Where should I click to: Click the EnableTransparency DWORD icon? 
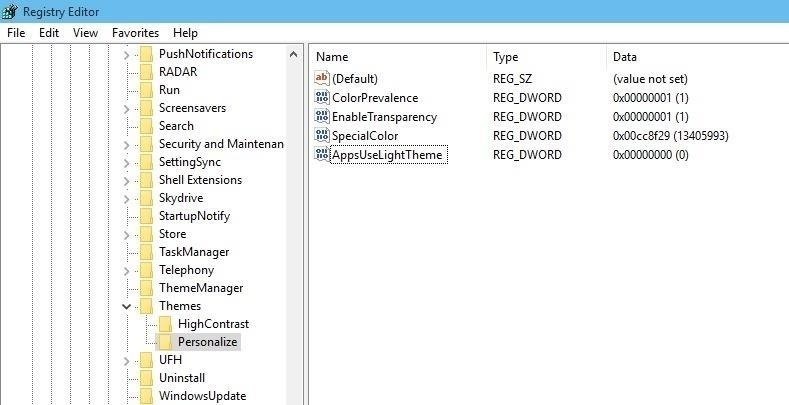322,117
